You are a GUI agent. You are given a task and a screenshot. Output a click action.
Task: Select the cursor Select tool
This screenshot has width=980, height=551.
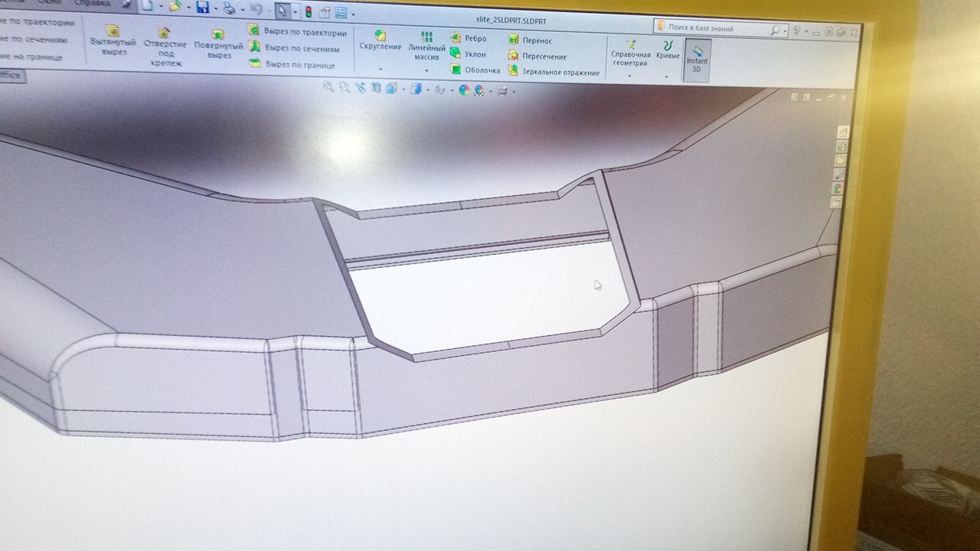point(283,11)
